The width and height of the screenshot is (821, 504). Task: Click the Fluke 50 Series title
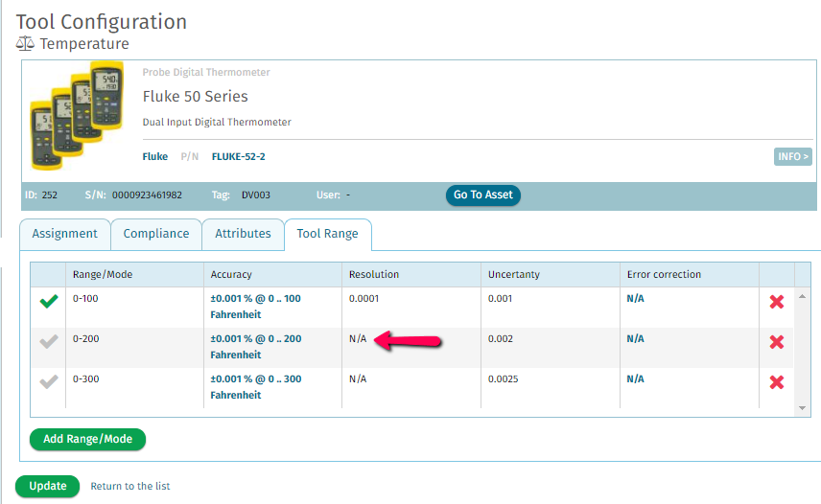[x=196, y=96]
